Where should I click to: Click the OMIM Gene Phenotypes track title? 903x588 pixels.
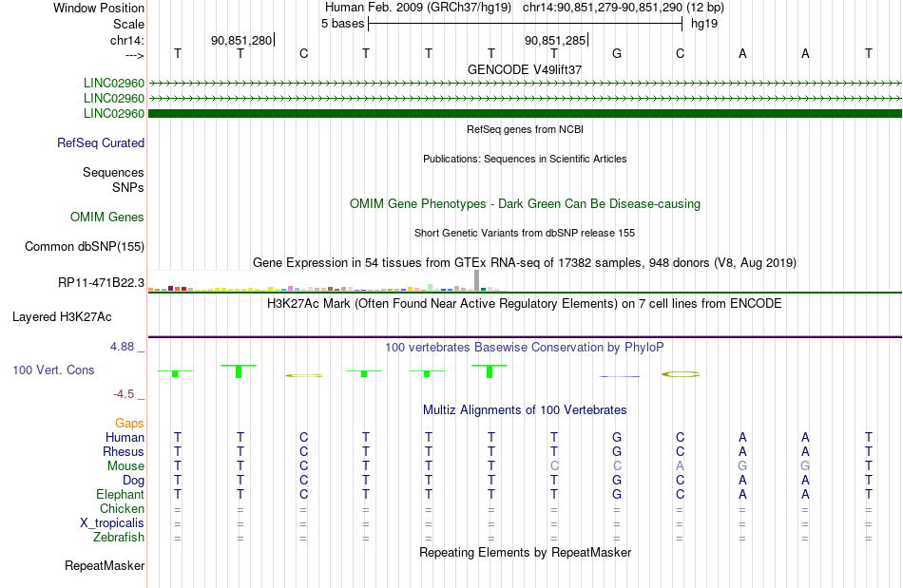525,203
